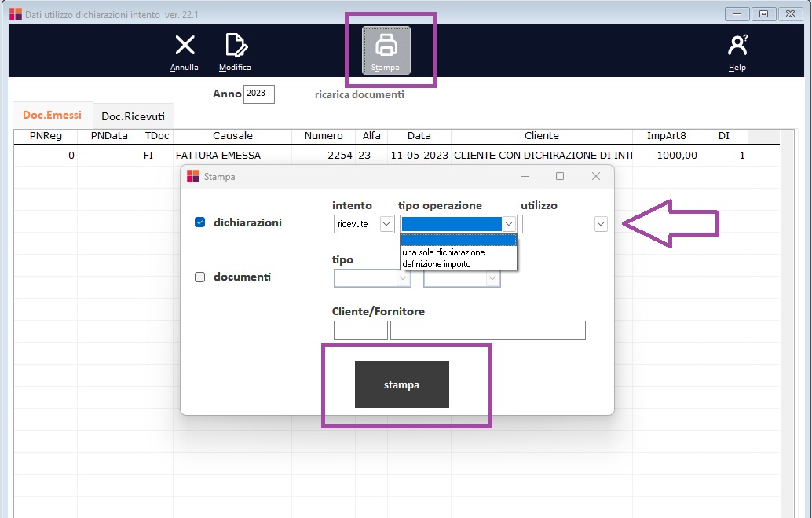Click the vertical scrollbar of the table
Viewport: 812px width, 518px height.
787,324
